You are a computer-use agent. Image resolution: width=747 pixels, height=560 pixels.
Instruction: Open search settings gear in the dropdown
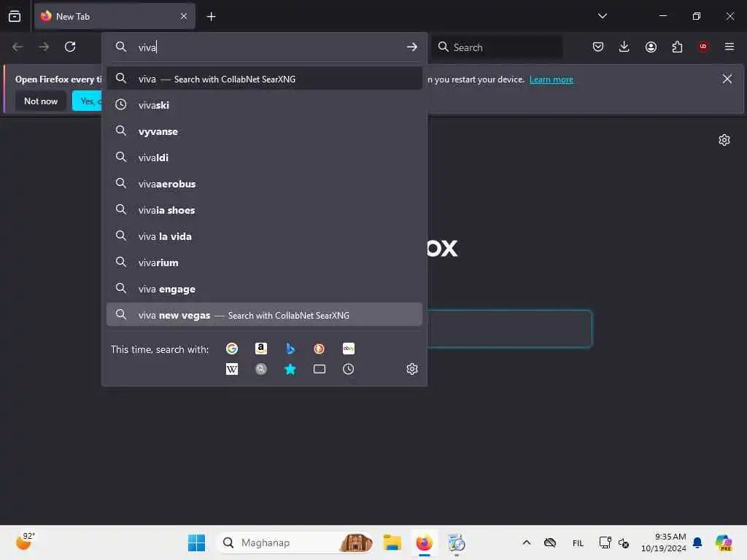pyautogui.click(x=412, y=369)
